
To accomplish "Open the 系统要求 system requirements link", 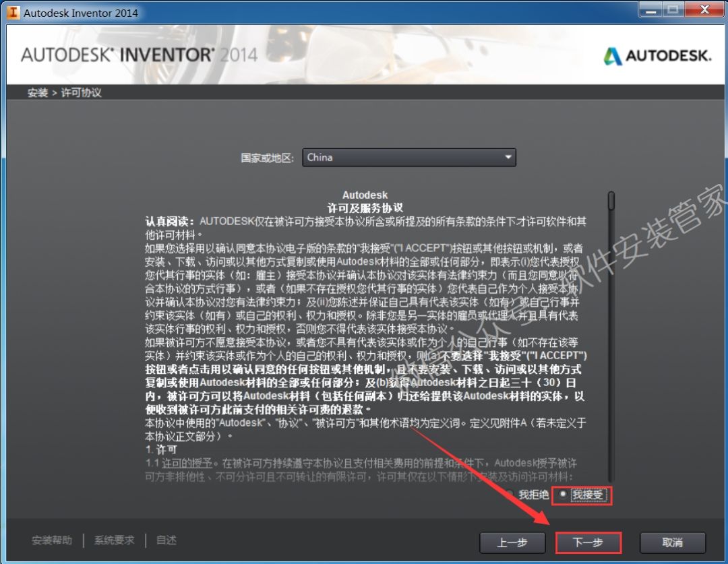I will click(x=113, y=540).
